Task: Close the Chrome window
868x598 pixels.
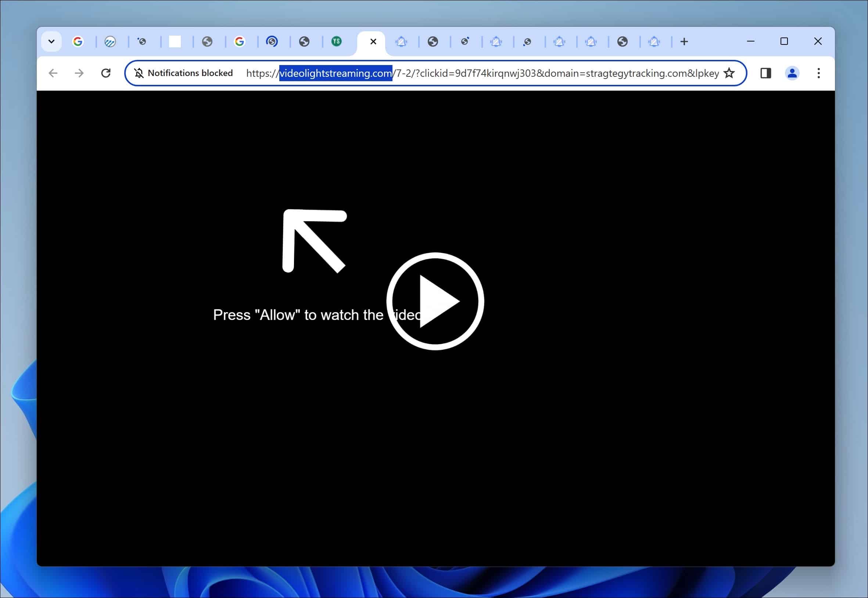Action: pyautogui.click(x=818, y=41)
